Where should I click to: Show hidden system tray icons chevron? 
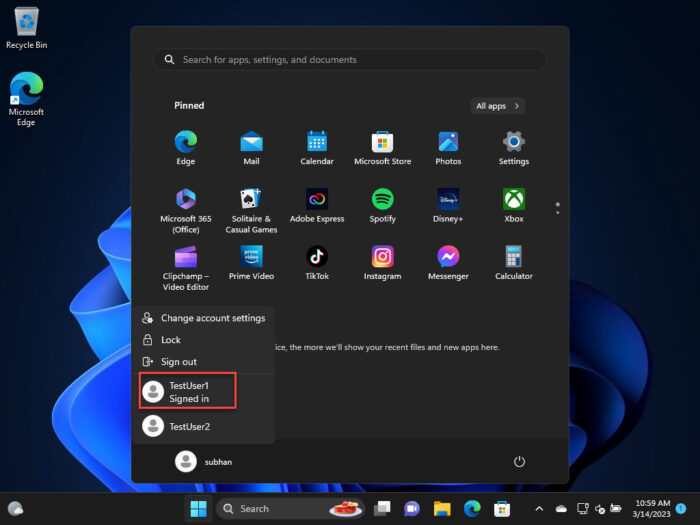(x=540, y=508)
